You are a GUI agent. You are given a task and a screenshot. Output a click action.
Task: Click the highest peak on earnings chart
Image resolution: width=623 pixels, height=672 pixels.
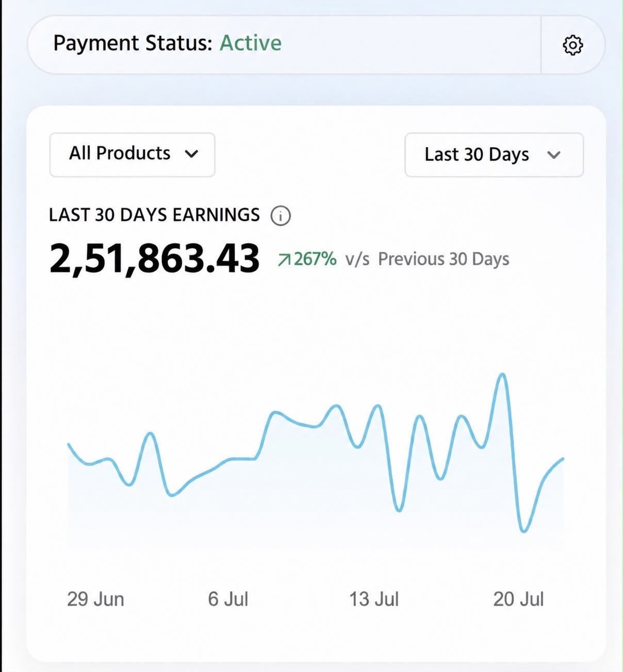click(x=502, y=375)
